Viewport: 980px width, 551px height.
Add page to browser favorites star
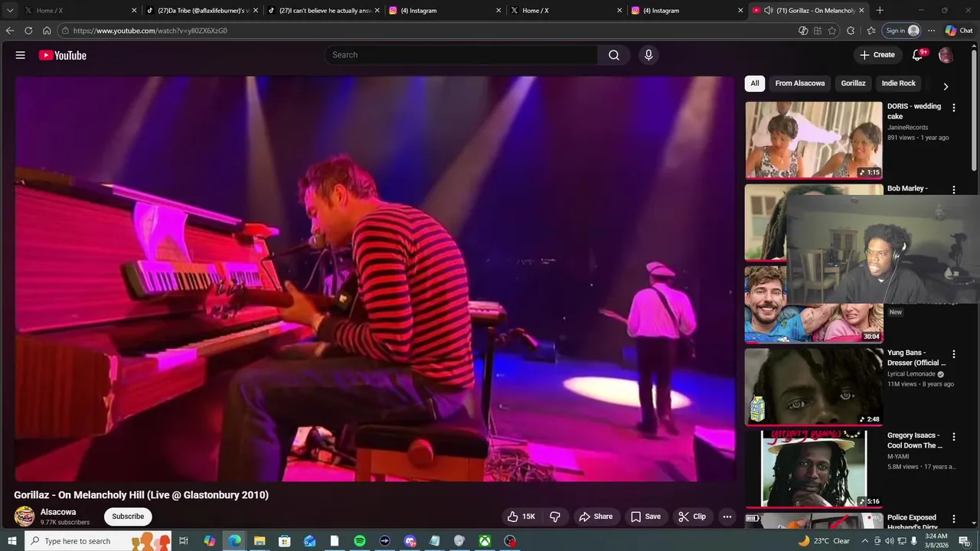[832, 31]
